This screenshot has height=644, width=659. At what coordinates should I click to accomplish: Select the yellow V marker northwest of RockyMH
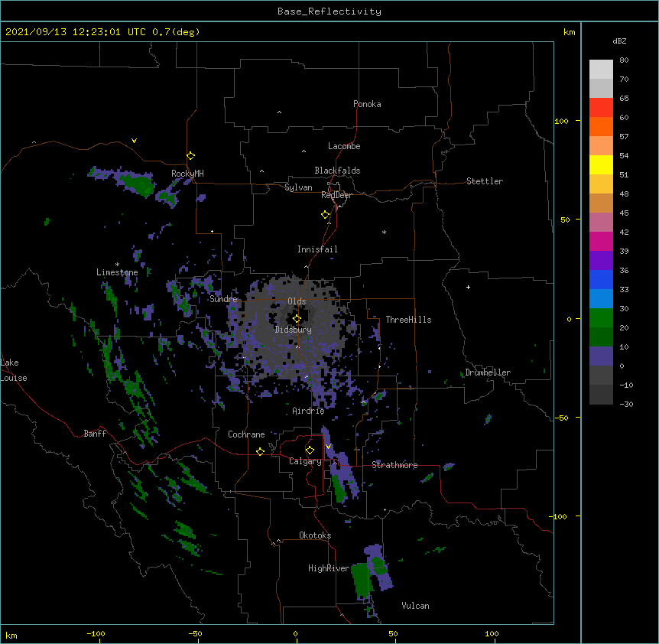coord(134,141)
